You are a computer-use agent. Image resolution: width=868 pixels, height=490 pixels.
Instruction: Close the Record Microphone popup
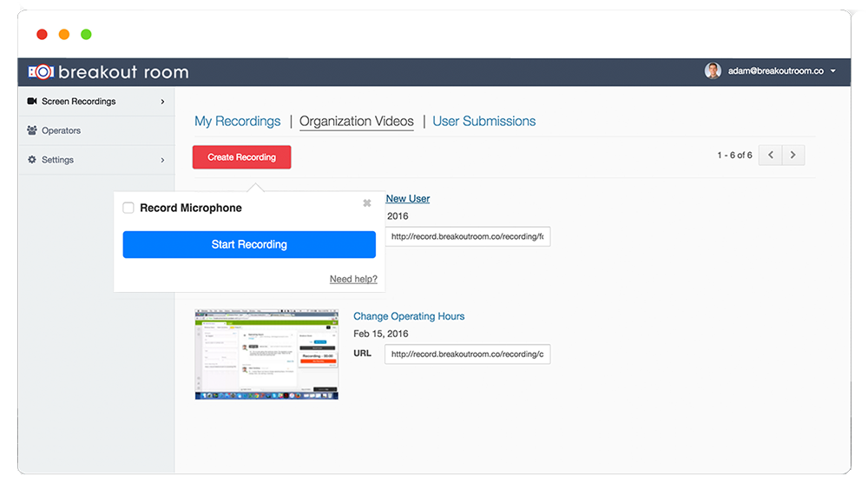[x=367, y=203]
